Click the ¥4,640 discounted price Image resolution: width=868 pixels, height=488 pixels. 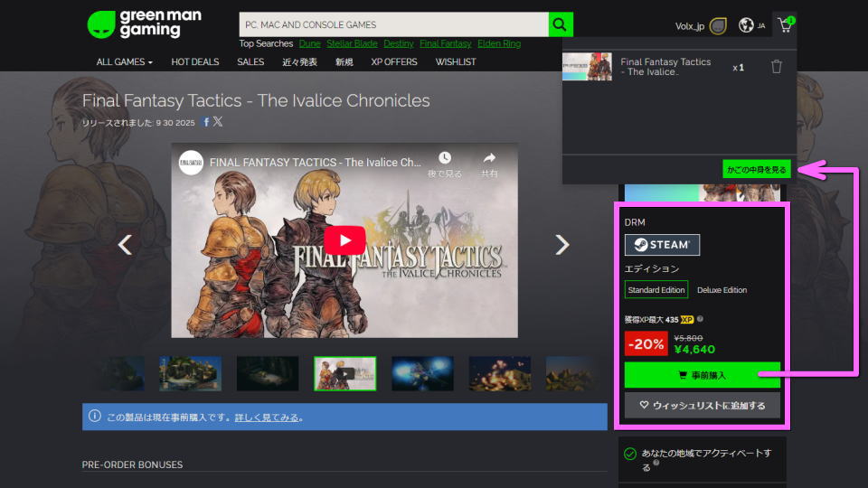tap(694, 350)
